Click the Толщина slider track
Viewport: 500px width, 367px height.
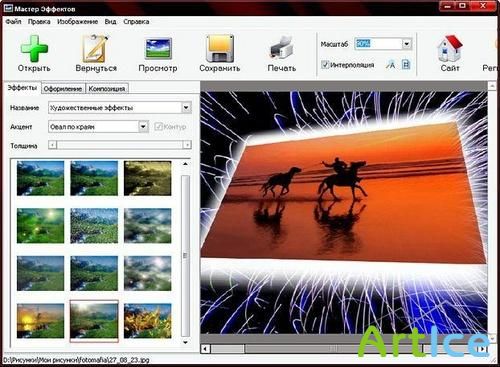click(120, 145)
